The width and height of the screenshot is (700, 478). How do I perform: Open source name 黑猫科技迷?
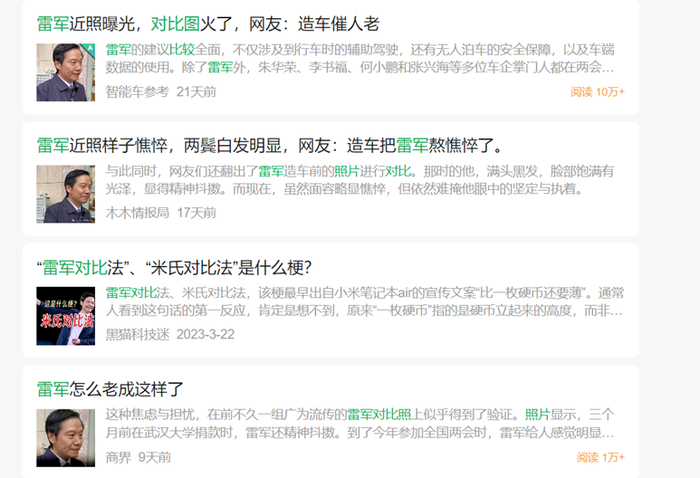click(138, 334)
